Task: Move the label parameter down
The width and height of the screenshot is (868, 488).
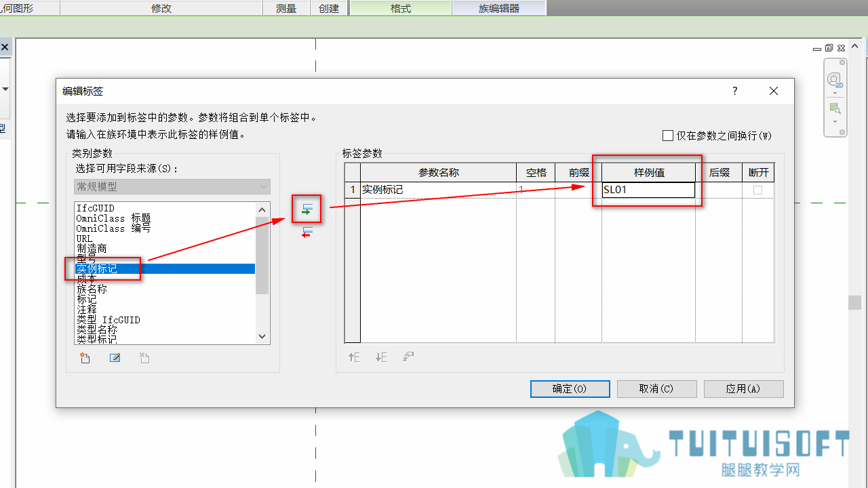Action: coord(381,357)
